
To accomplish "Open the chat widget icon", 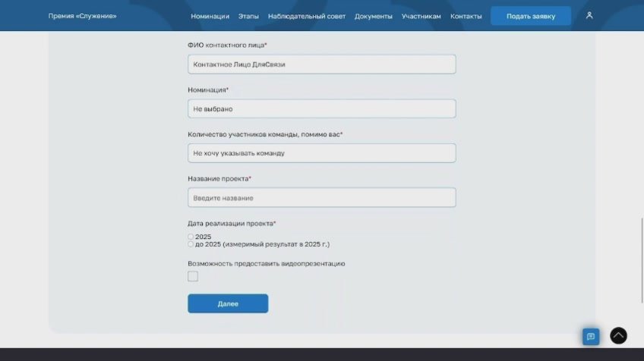I will tap(591, 337).
